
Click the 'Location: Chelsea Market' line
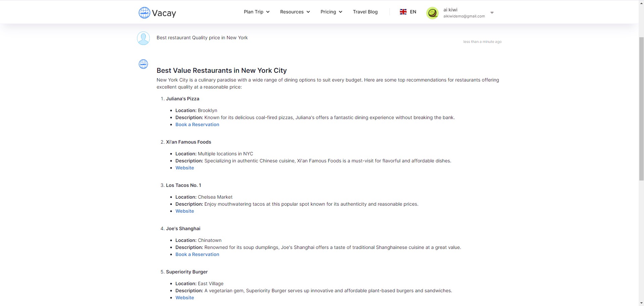(204, 197)
